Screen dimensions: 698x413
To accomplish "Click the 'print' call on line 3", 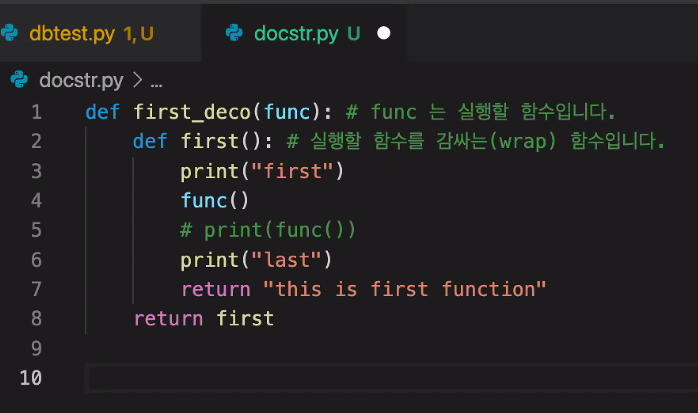I will click(210, 171).
